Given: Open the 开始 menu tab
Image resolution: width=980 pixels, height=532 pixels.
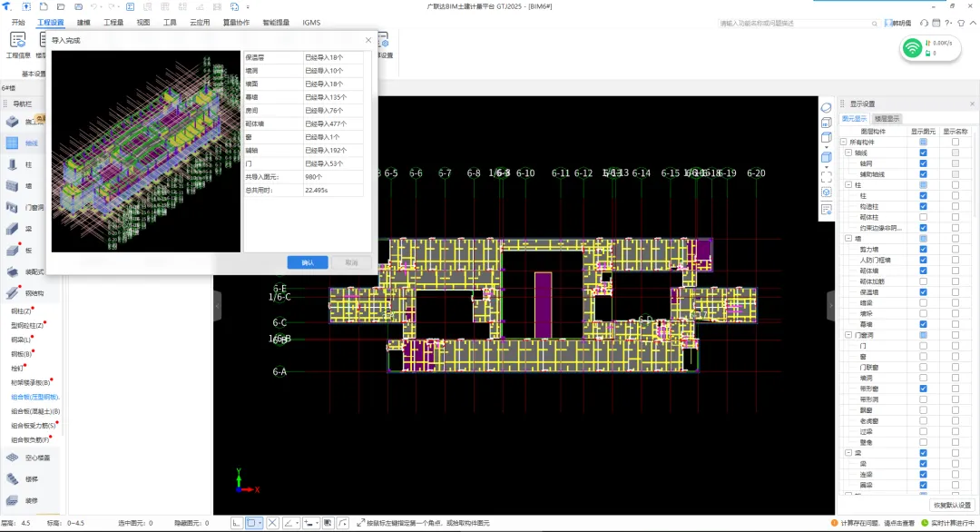Looking at the screenshot, I should [x=18, y=23].
